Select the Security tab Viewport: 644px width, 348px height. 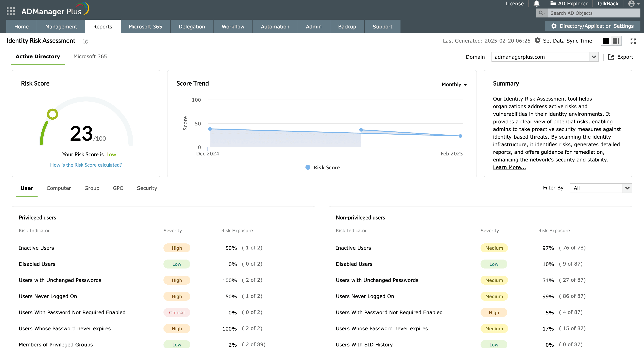pos(147,188)
